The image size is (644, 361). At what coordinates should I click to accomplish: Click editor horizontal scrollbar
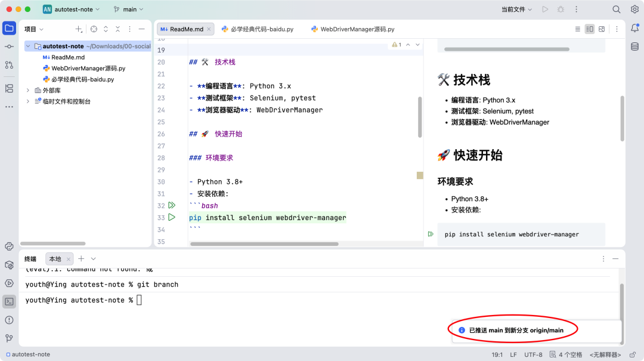pos(264,244)
